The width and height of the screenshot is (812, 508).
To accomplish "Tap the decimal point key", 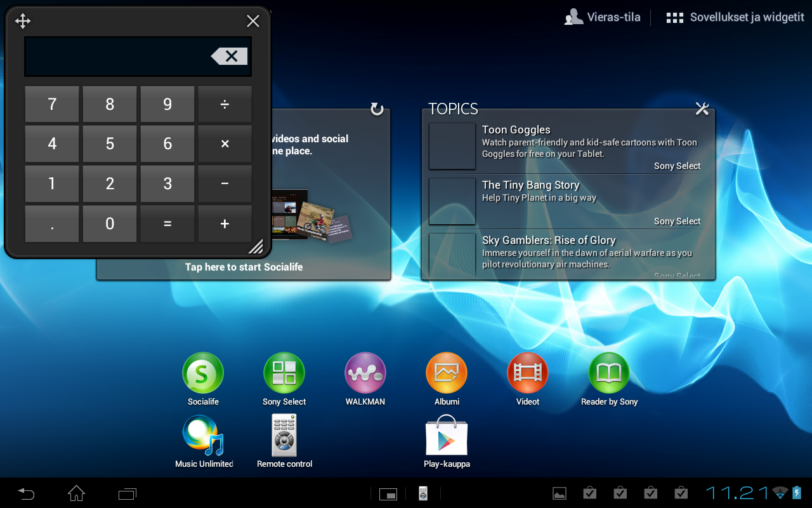I will click(52, 224).
